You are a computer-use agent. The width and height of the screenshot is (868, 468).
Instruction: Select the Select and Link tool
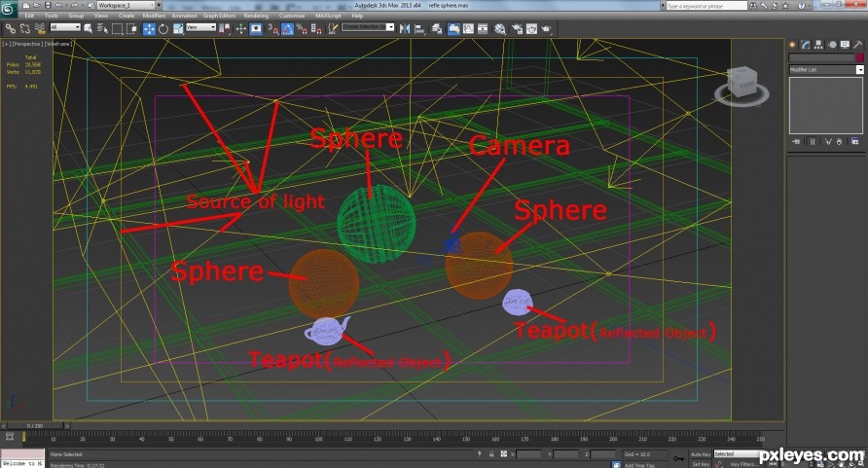pos(10,29)
